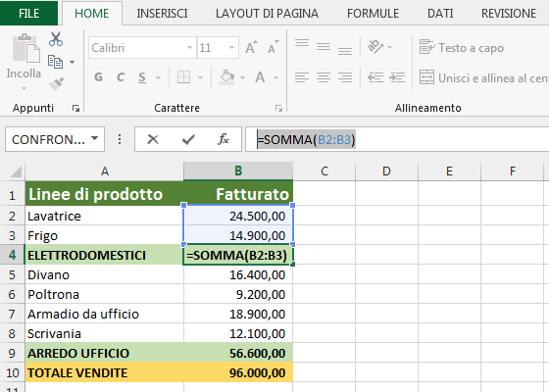
Task: Toggle italic C formatting
Action: point(121,77)
